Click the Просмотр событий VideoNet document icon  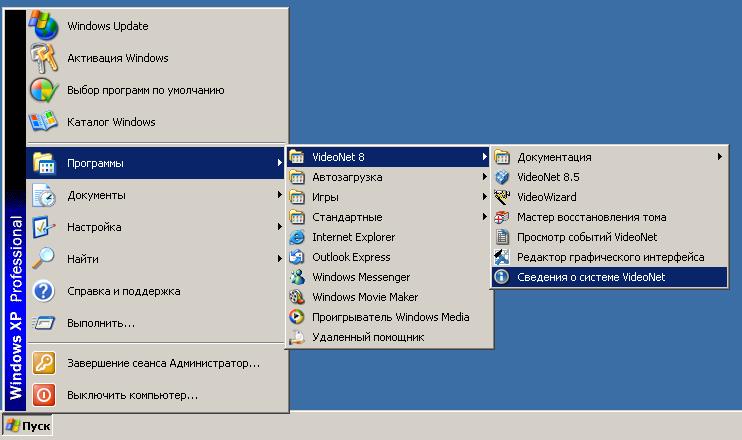[x=502, y=237]
